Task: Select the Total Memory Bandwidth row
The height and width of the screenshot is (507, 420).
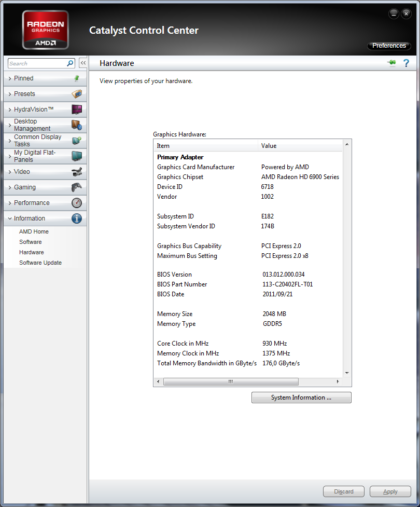Action: [x=248, y=363]
